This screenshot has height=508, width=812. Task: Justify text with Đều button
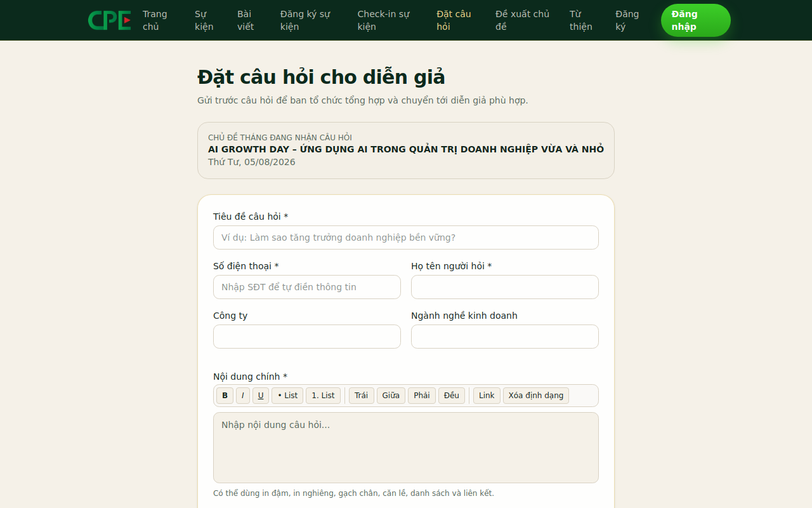(x=452, y=396)
